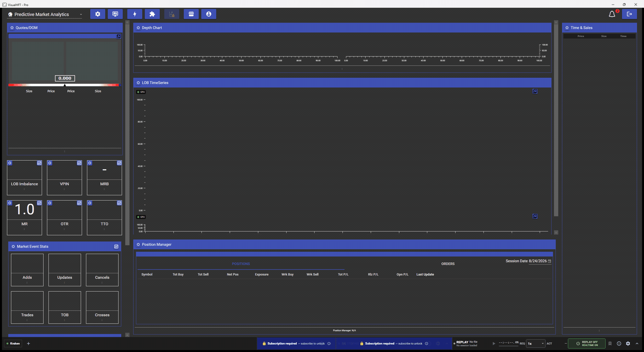This screenshot has height=352, width=644.
Task: Click the Time column header in Time & Sales
Action: tap(623, 36)
